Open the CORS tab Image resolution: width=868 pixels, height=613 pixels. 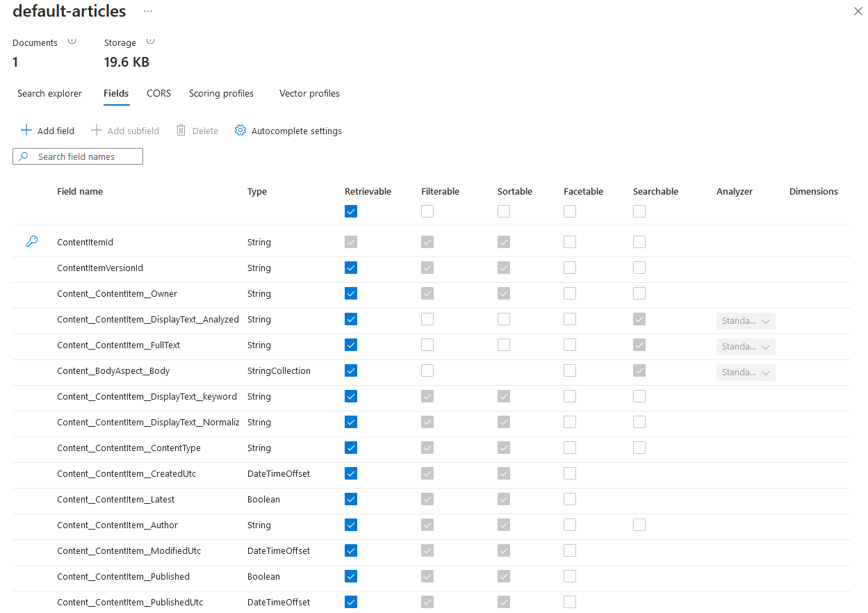coord(158,93)
